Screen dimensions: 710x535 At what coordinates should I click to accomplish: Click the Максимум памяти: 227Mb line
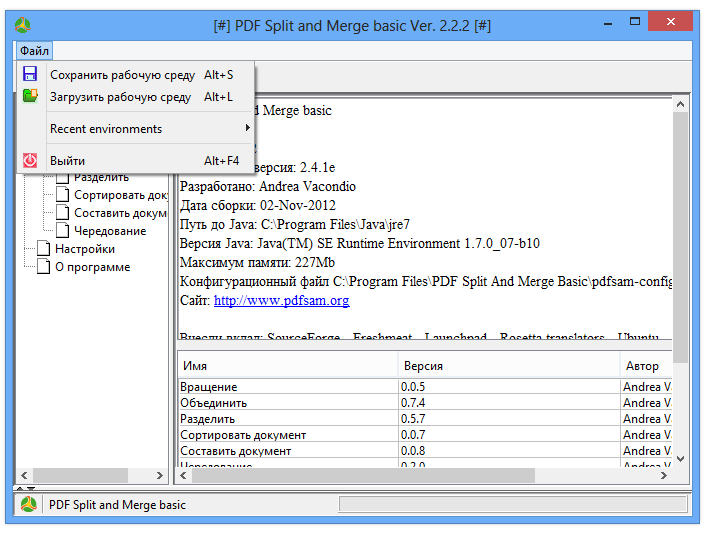tap(257, 263)
